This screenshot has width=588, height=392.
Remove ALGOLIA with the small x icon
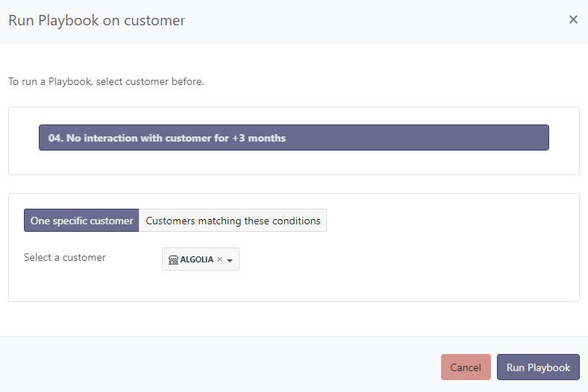click(219, 259)
